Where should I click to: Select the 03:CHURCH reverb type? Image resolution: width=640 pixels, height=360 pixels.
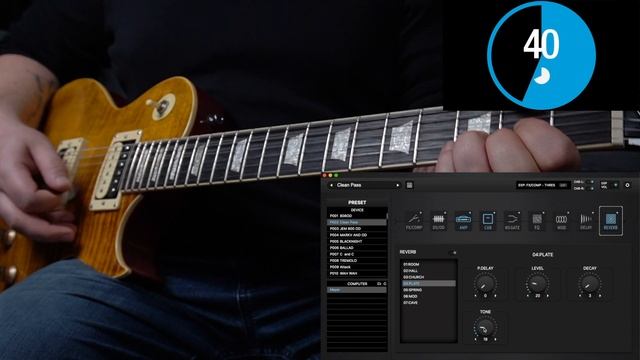(429, 277)
